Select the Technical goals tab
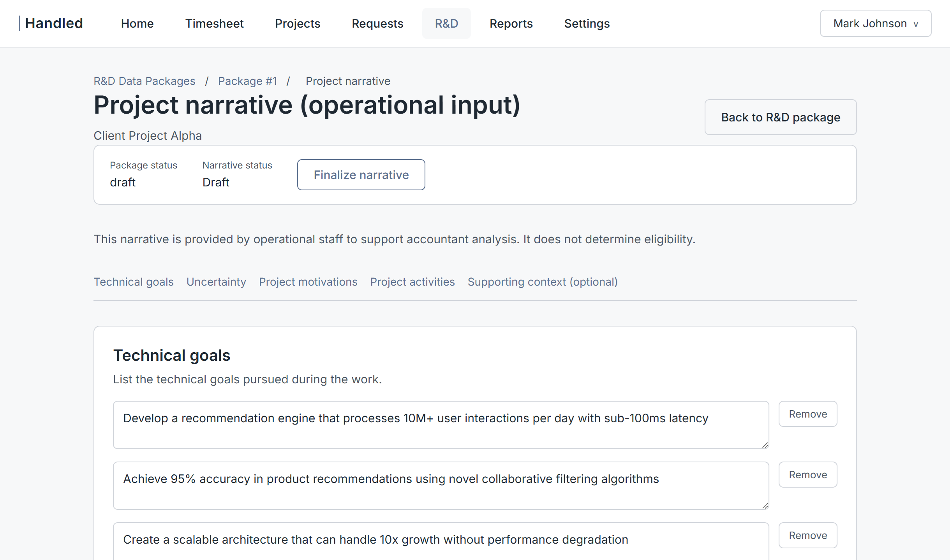This screenshot has height=560, width=950. pyautogui.click(x=134, y=282)
